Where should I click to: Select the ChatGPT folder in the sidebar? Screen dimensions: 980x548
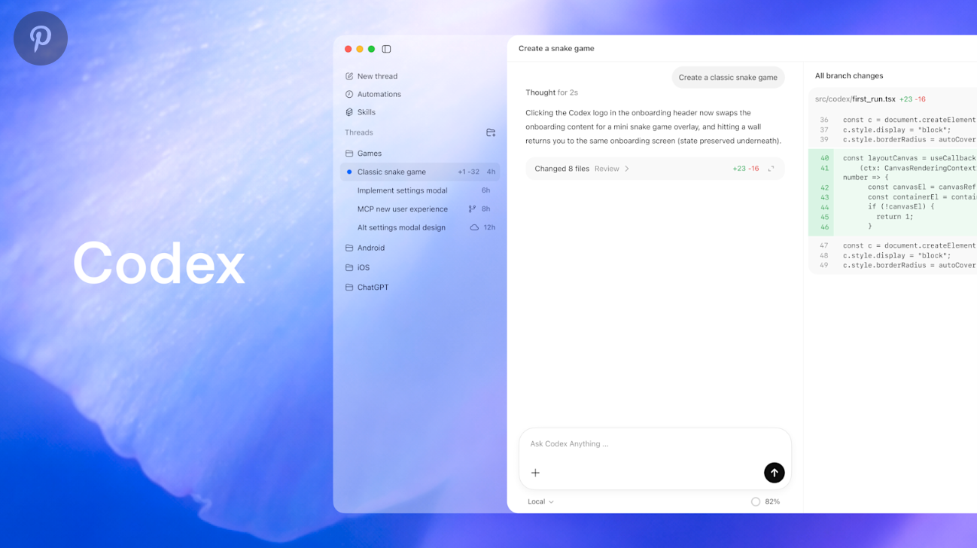373,287
